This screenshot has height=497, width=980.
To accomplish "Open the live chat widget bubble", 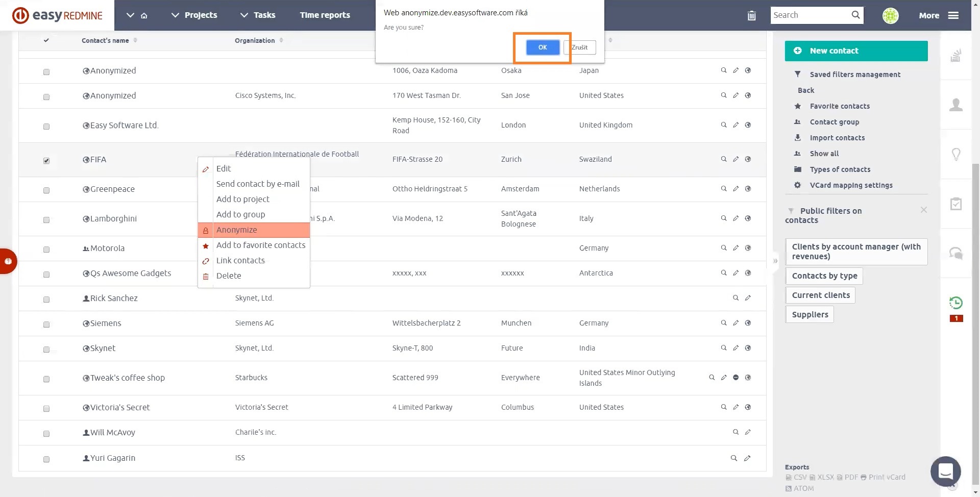I will (x=946, y=471).
